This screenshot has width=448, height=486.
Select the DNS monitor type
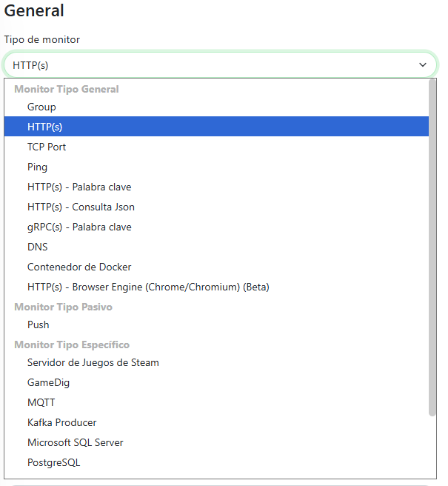click(x=38, y=247)
